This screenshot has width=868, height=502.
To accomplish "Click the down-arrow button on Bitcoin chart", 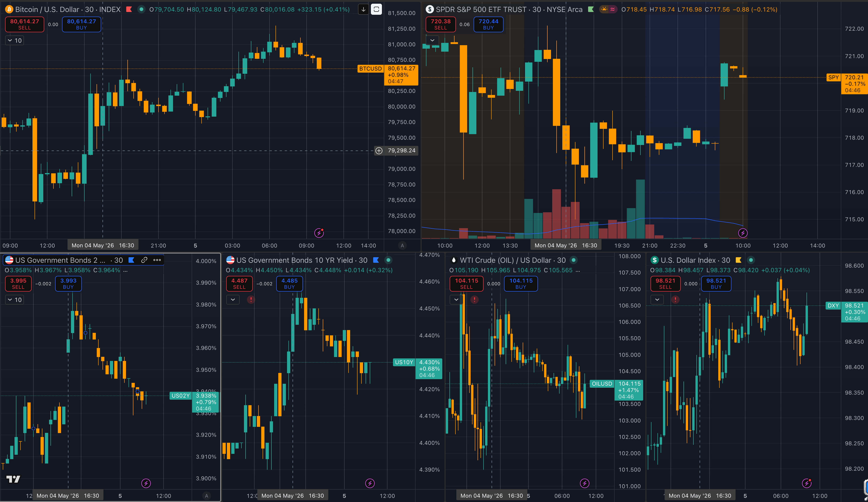I will coord(363,9).
